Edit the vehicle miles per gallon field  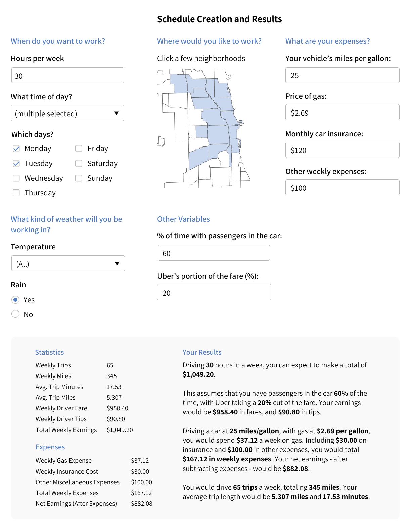[342, 75]
